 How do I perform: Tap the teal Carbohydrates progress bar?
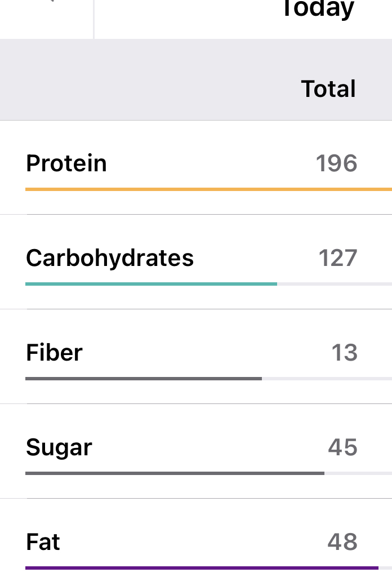[151, 284]
